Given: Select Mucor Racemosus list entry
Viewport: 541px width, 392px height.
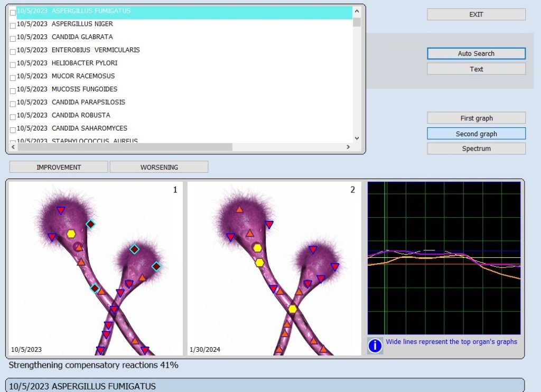Looking at the screenshot, I should pos(83,76).
